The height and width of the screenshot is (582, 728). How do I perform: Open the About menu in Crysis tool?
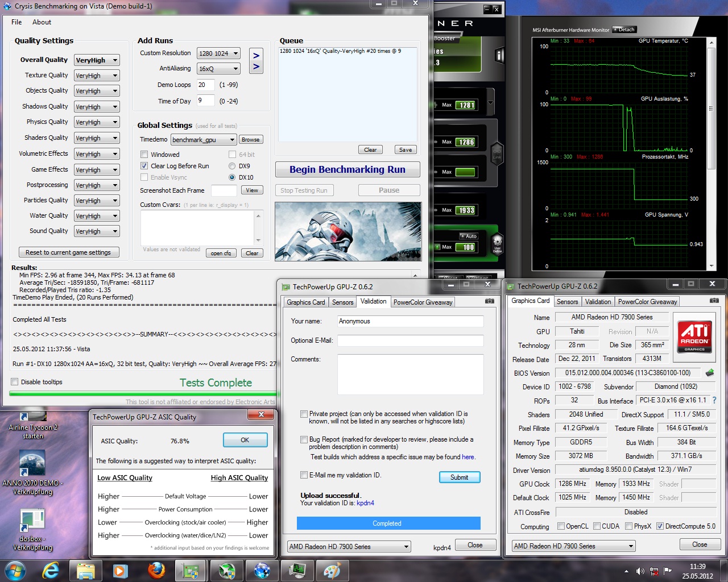[x=42, y=22]
